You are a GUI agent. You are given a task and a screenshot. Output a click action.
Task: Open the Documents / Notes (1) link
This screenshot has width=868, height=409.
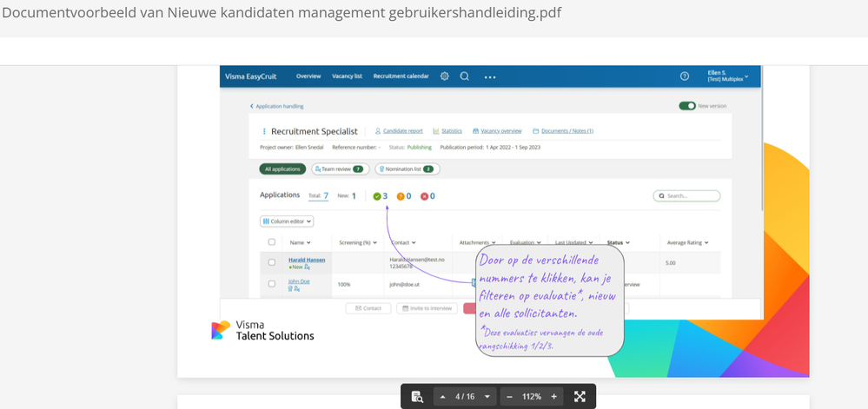(x=563, y=131)
